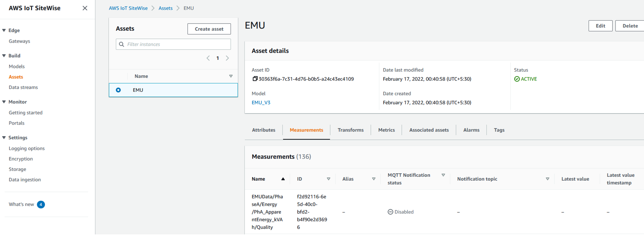Viewport: 644px width, 246px height.
Task: Collapse the Monitor navigation section
Action: (4, 102)
